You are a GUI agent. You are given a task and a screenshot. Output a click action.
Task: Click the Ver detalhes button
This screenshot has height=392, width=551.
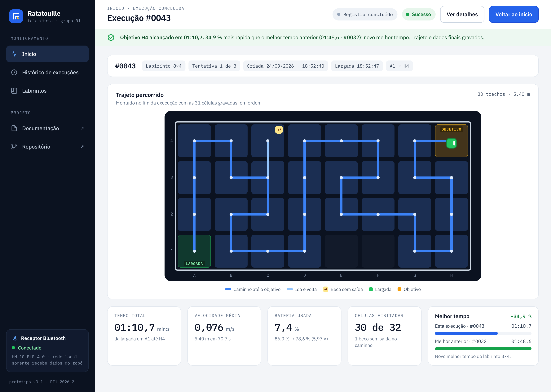[x=462, y=15]
